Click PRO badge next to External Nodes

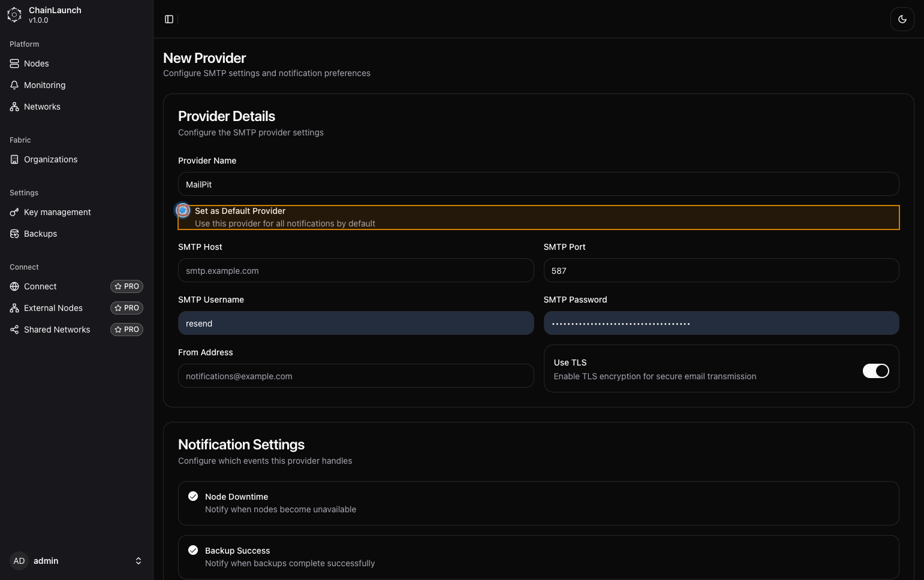click(x=127, y=308)
